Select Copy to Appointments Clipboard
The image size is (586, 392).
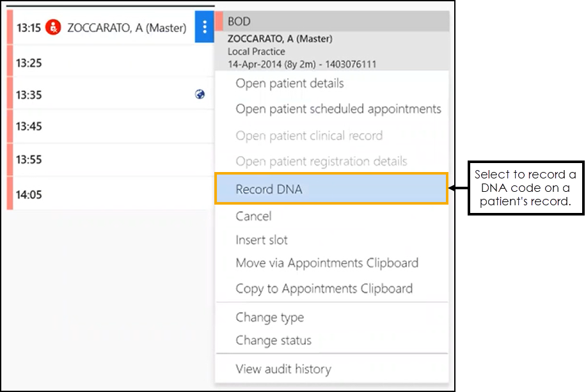click(324, 288)
